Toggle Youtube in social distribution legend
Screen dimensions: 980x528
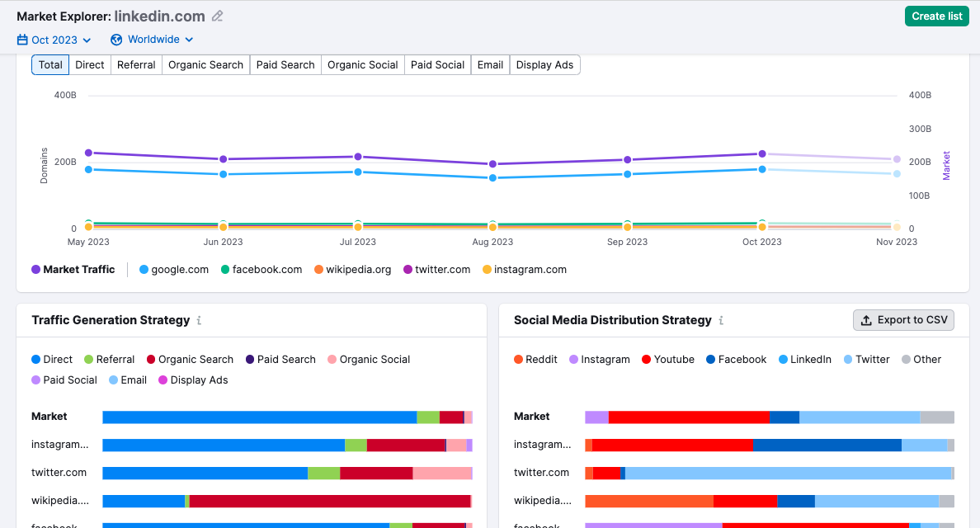668,360
